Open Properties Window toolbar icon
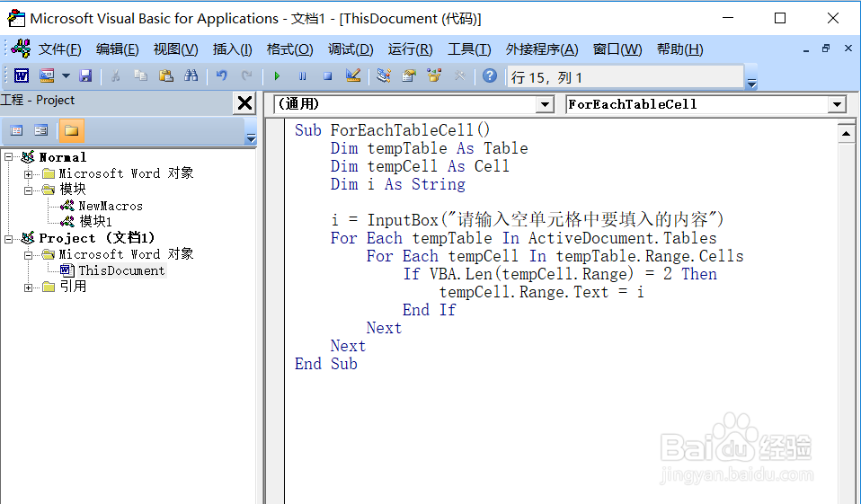The height and width of the screenshot is (504, 861). click(x=409, y=75)
